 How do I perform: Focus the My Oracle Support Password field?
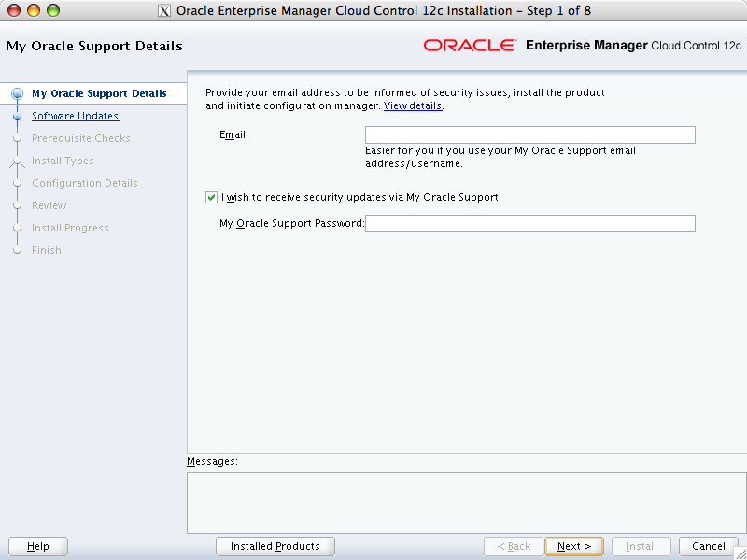[x=529, y=223]
